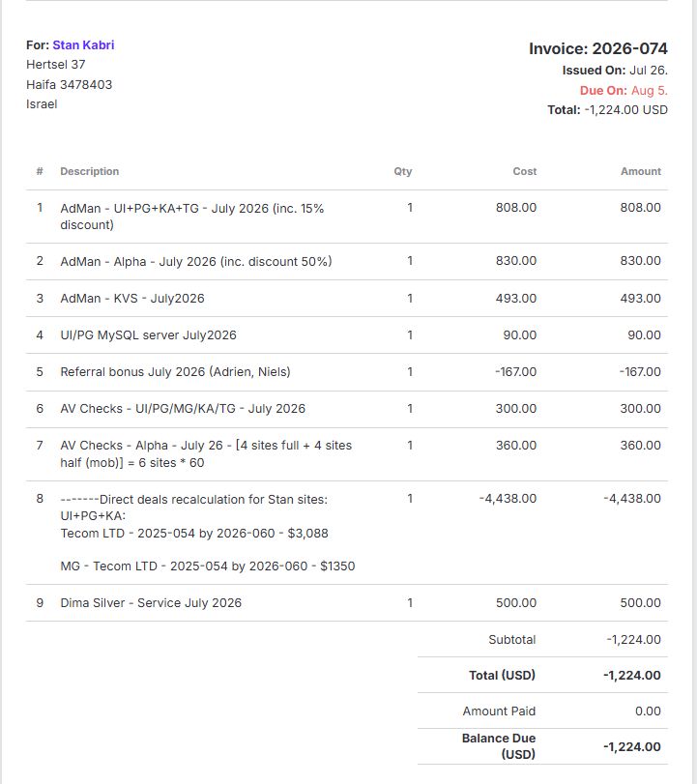Click the Qty column header
This screenshot has height=784, width=697.
click(x=402, y=171)
